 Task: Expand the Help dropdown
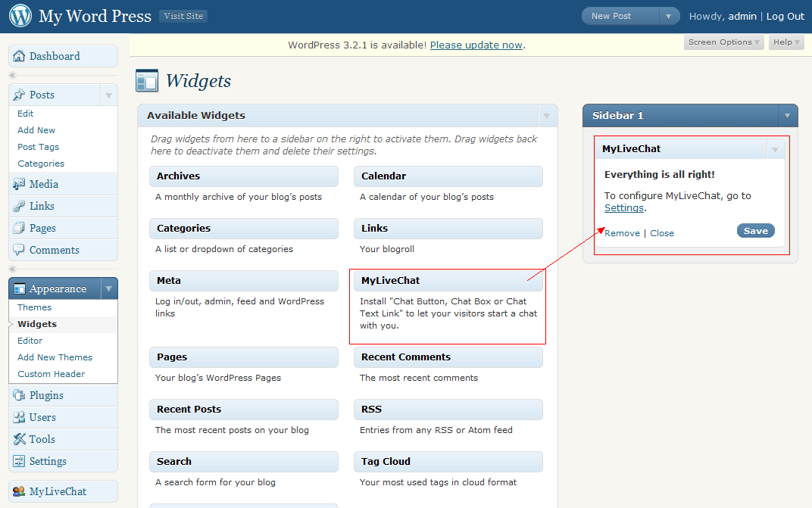[x=785, y=42]
